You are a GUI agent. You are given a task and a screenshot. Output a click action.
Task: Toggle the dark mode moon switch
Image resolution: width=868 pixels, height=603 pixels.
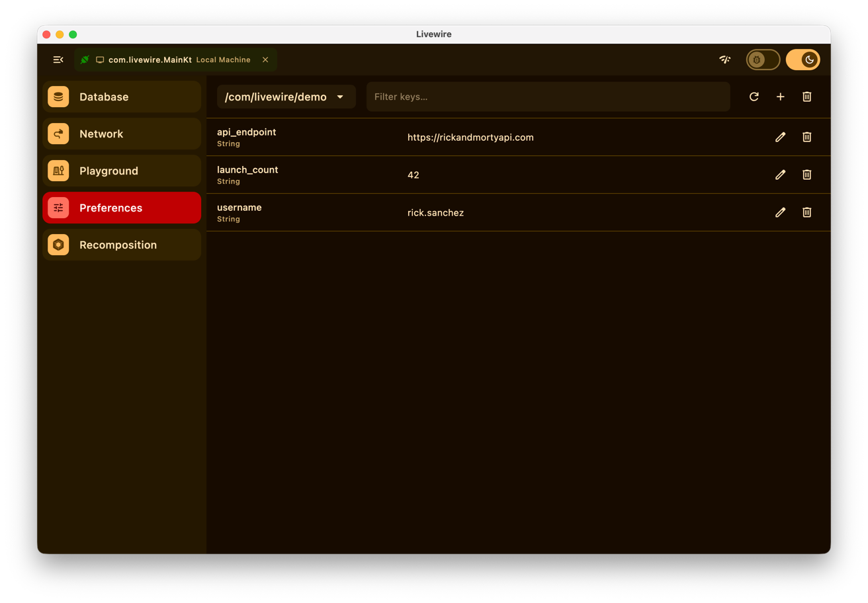point(803,60)
